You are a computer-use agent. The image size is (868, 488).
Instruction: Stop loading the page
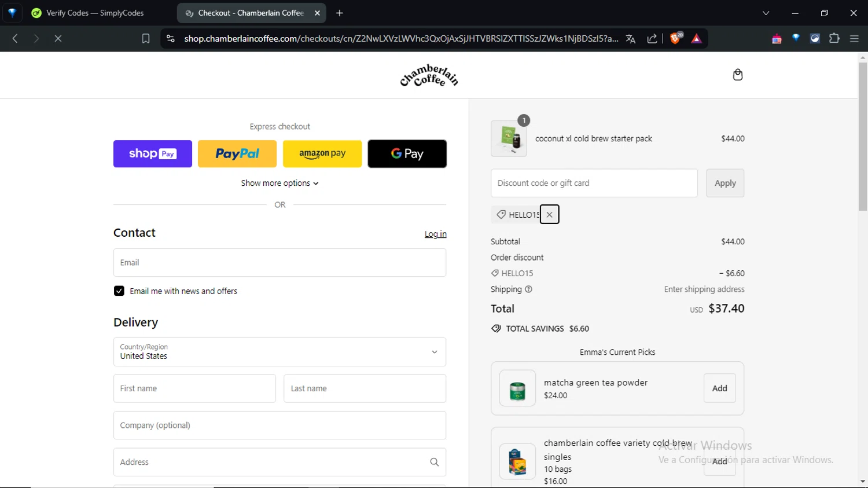point(58,39)
